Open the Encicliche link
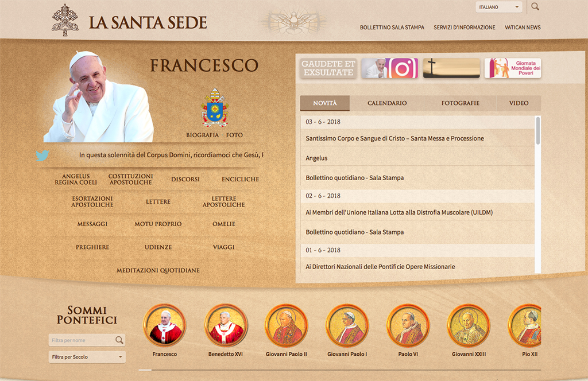The height and width of the screenshot is (381, 588). [x=240, y=179]
